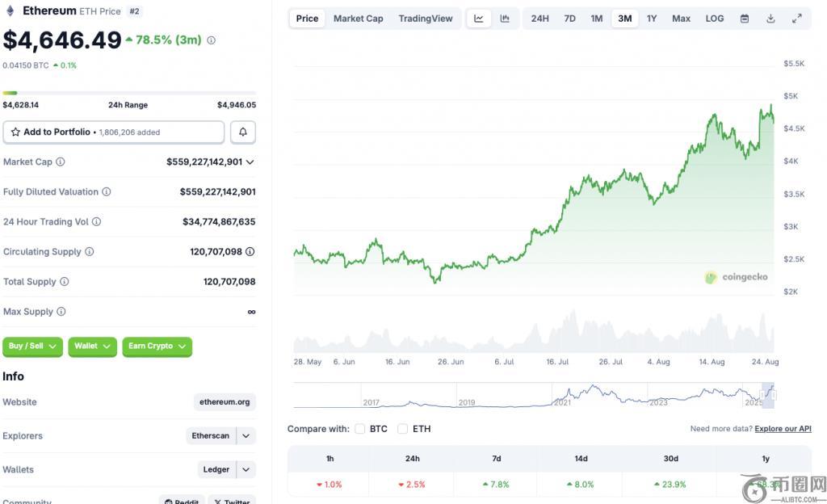Open the Buy / Sell dropdown
Viewport: 827px width, 504px height.
32,346
